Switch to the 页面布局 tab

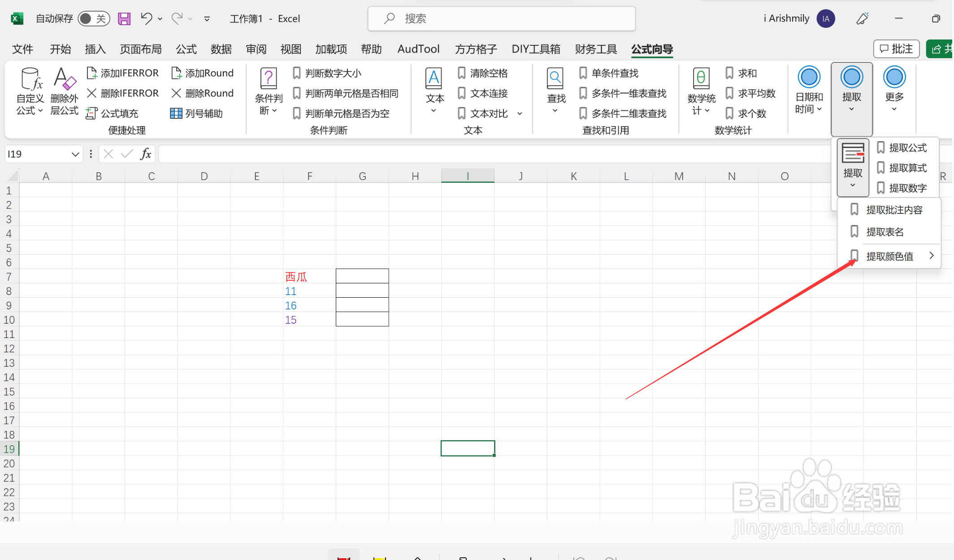141,49
